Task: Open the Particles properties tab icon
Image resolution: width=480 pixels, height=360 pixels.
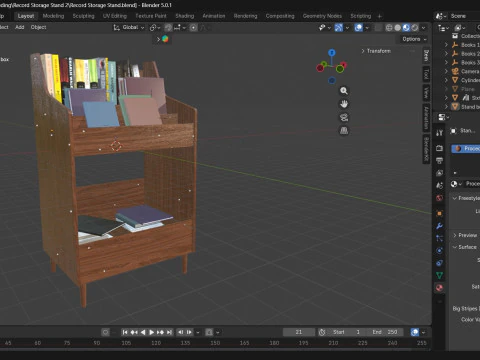Action: [x=439, y=238]
